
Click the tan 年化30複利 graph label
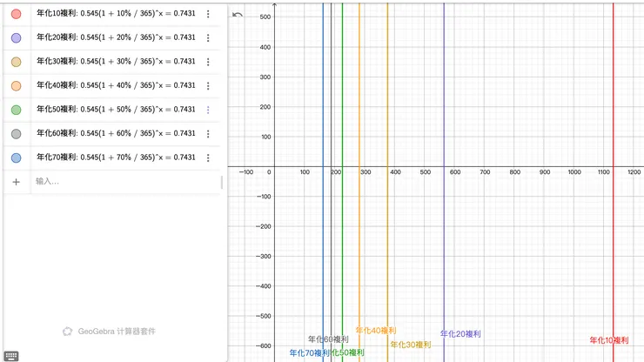point(410,345)
